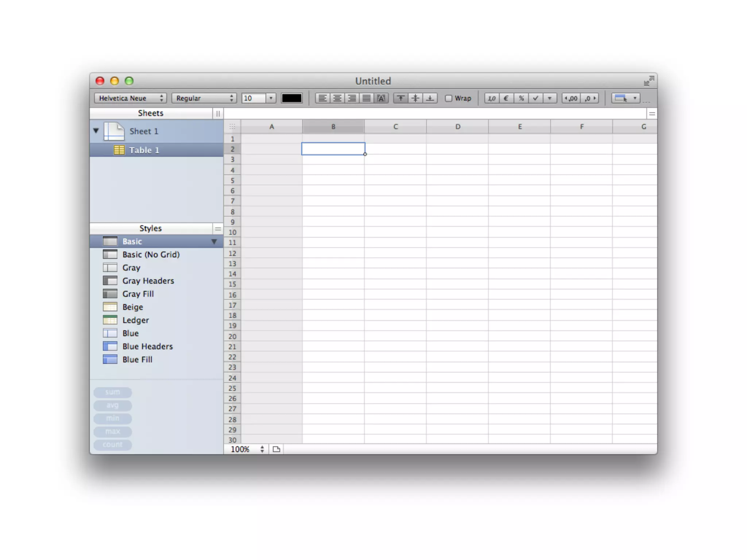747x560 pixels.
Task: Apply currency euro number format
Action: (x=506, y=98)
